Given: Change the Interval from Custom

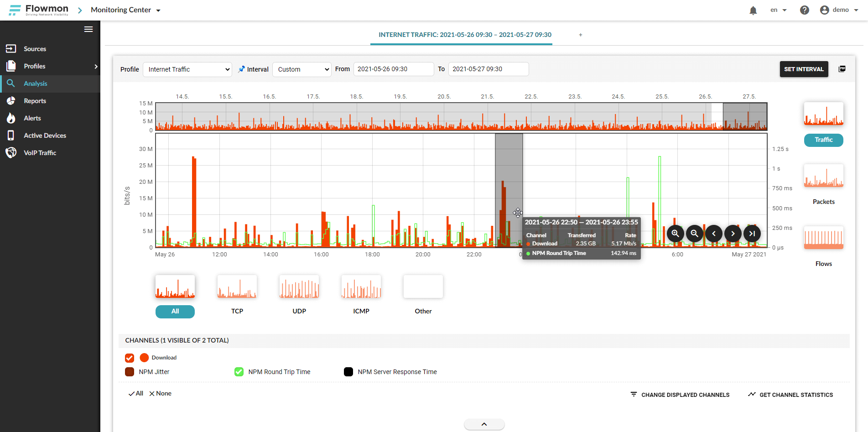Looking at the screenshot, I should coord(301,69).
